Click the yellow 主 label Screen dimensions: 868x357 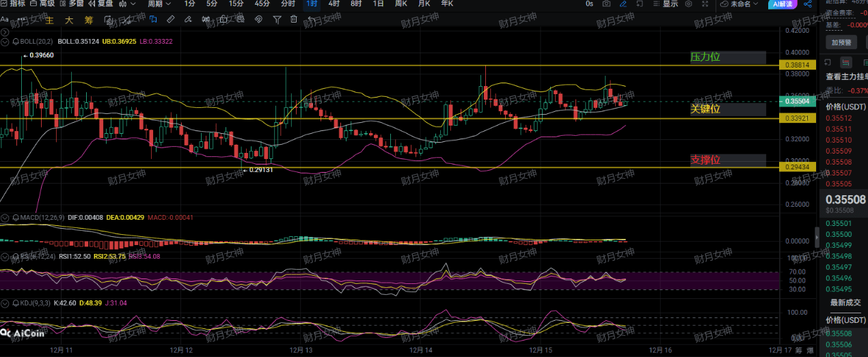click(x=49, y=20)
